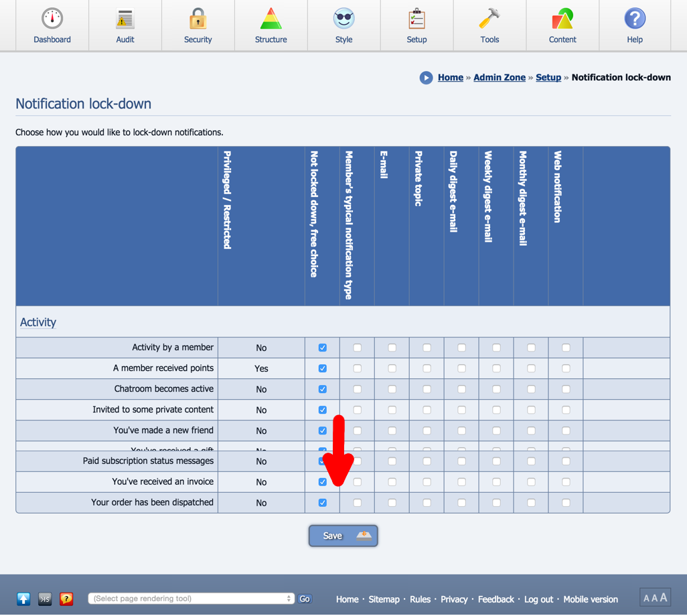Screen dimensions: 687x616
Task: Open the Security padlock icon
Action: point(198,19)
